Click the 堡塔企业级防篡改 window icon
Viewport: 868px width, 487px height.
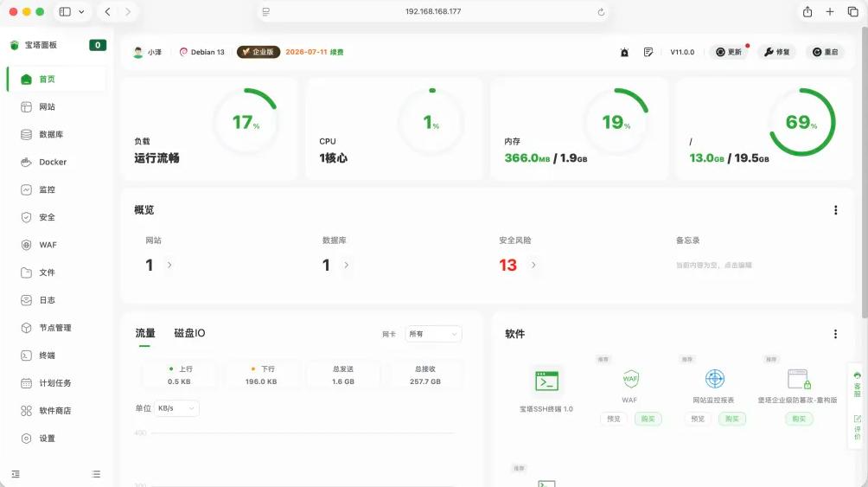click(x=799, y=380)
